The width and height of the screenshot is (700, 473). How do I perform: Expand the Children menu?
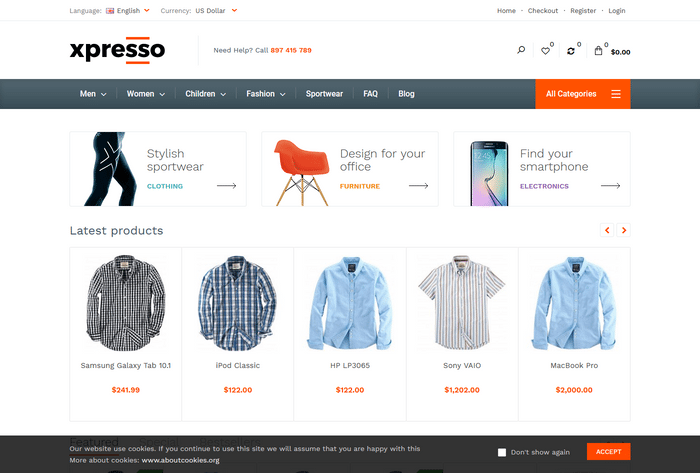(x=205, y=94)
